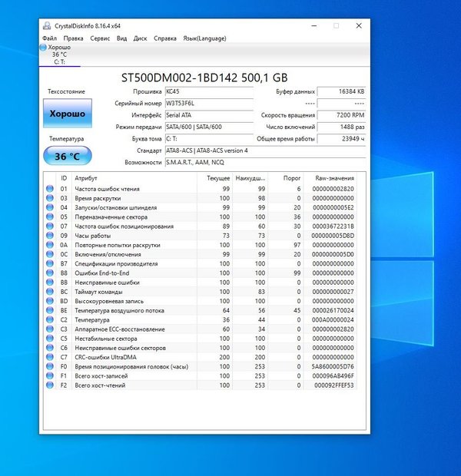Click the status orb for the Температура row
The image size is (461, 476).
[x=50, y=319]
